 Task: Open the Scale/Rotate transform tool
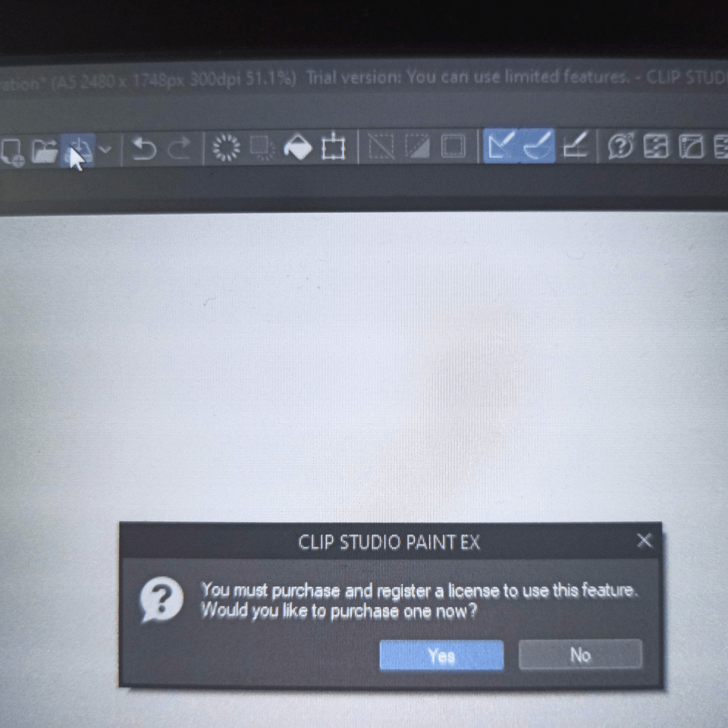pyautogui.click(x=334, y=146)
